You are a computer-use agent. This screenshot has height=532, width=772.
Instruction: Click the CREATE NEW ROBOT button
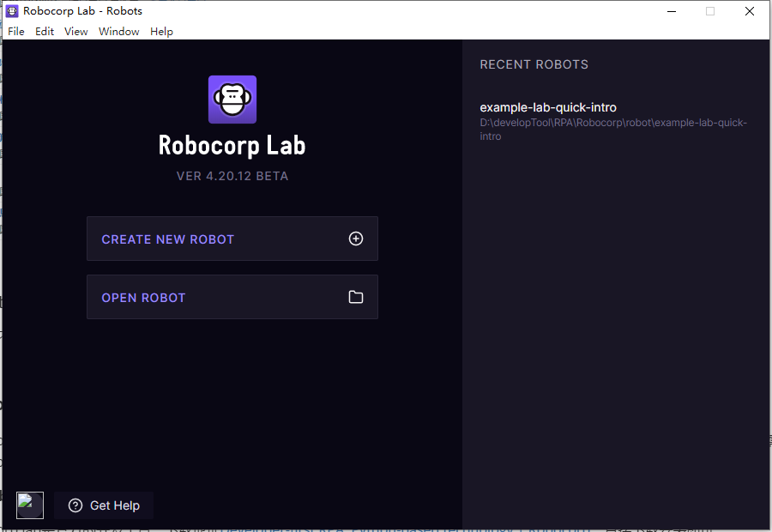point(232,239)
